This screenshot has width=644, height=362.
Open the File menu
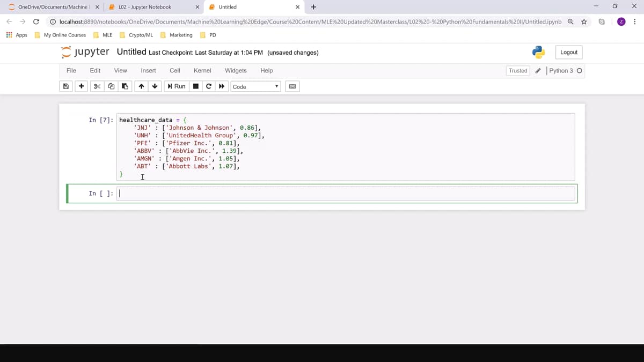pos(71,71)
